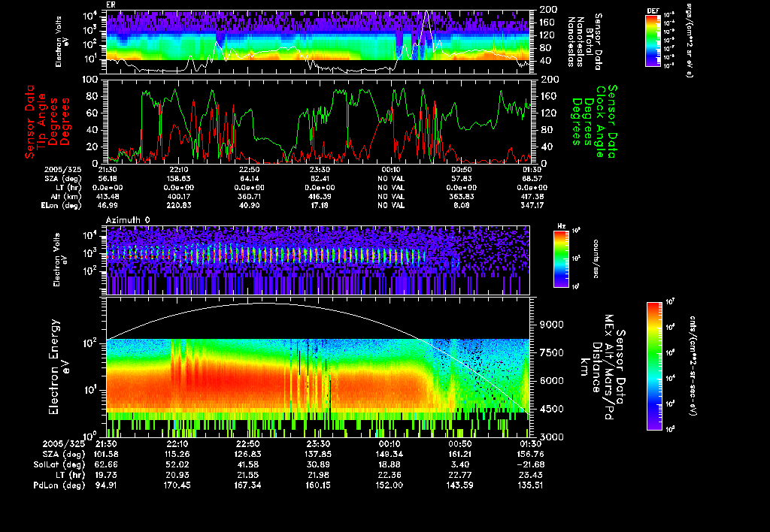Click the 9000 km distance axis tick
Viewport: 770px width, 532px height.
tap(552, 325)
